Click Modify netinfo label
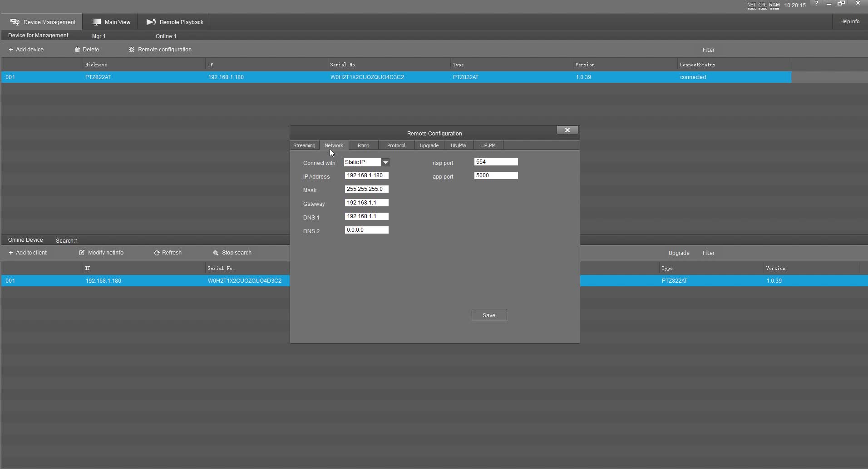This screenshot has height=469, width=868. tap(106, 253)
